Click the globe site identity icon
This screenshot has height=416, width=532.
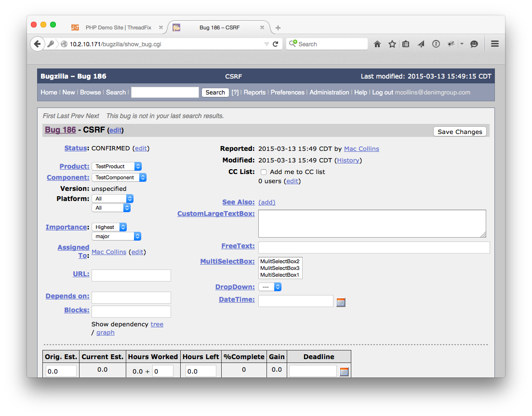pyautogui.click(x=64, y=44)
